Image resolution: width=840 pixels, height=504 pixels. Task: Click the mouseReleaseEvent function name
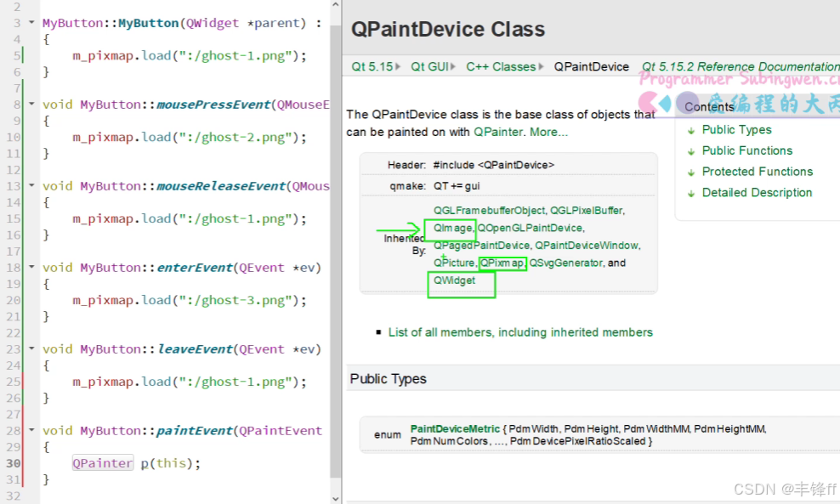(221, 186)
